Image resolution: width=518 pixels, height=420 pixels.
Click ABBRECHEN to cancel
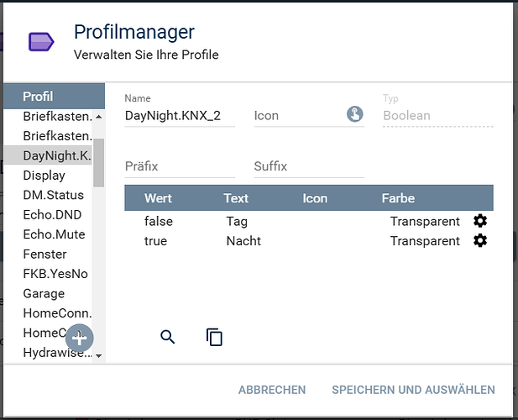pyautogui.click(x=272, y=390)
